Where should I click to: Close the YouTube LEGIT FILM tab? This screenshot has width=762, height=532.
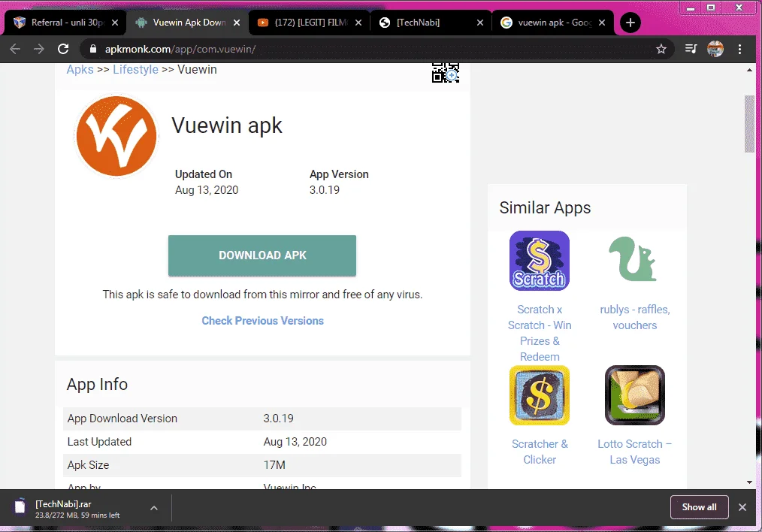pyautogui.click(x=358, y=23)
